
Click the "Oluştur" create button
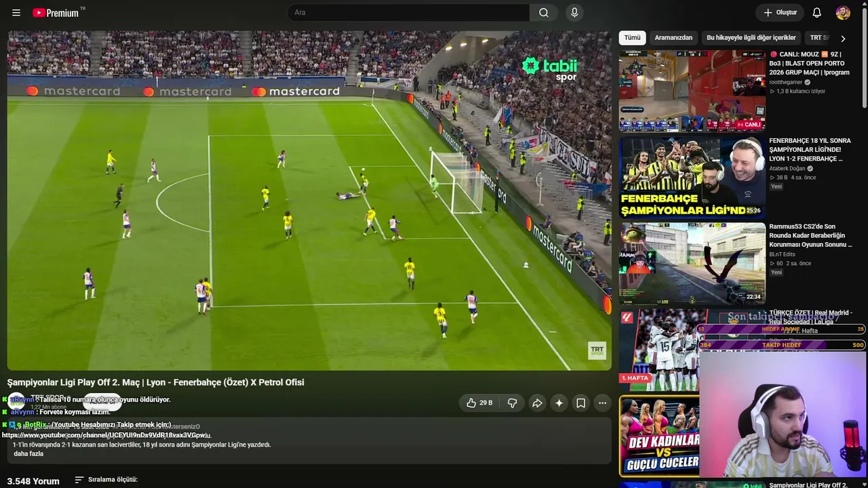(x=780, y=13)
